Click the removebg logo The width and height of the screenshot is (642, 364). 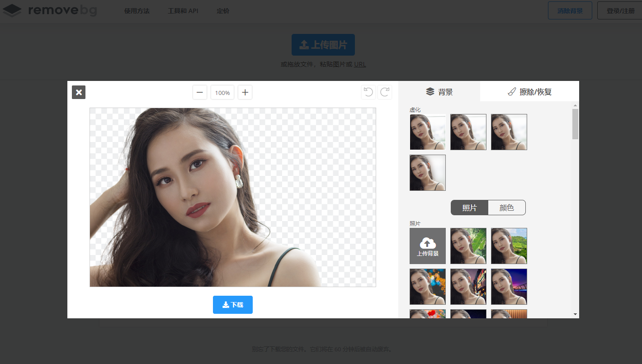click(50, 10)
